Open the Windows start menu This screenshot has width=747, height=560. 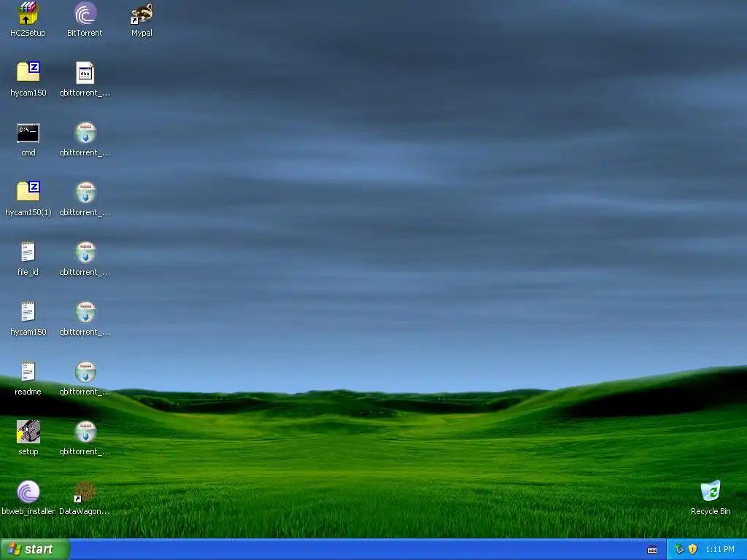pyautogui.click(x=35, y=550)
